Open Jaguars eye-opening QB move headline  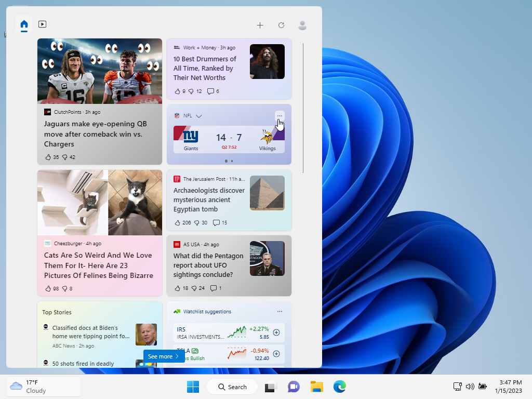coord(96,134)
